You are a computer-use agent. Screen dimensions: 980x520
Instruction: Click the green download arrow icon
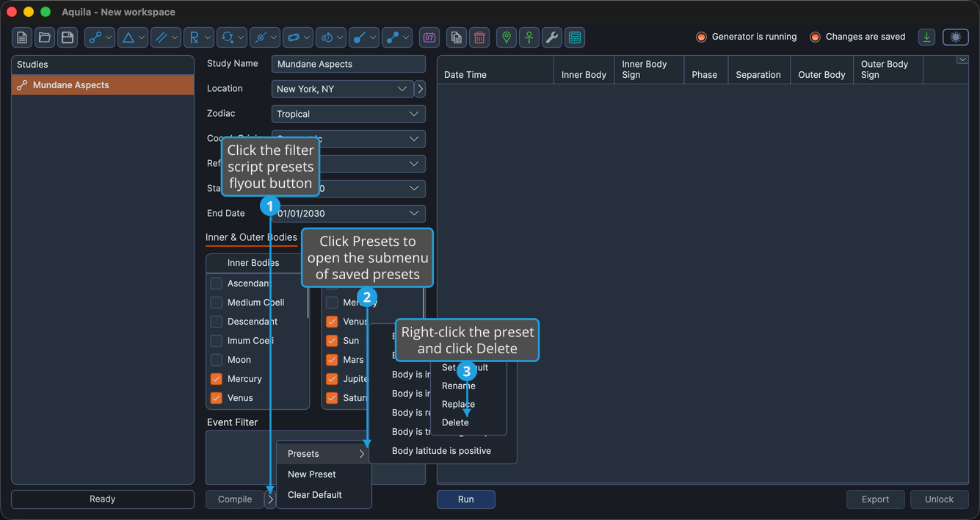point(927,37)
